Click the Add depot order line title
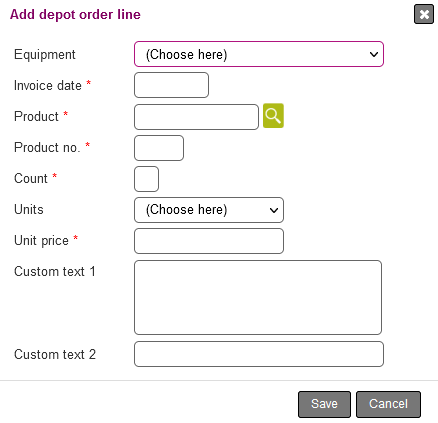The height and width of the screenshot is (423, 438). [x=75, y=15]
